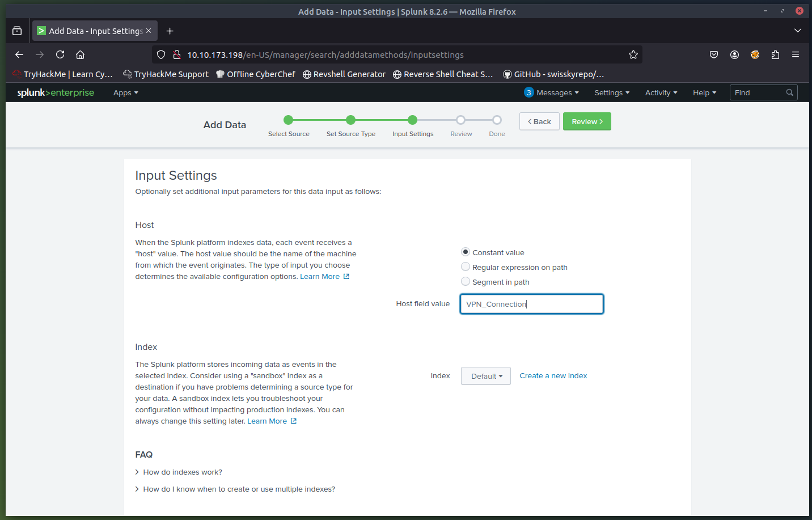Open the Index Default dropdown

point(486,376)
